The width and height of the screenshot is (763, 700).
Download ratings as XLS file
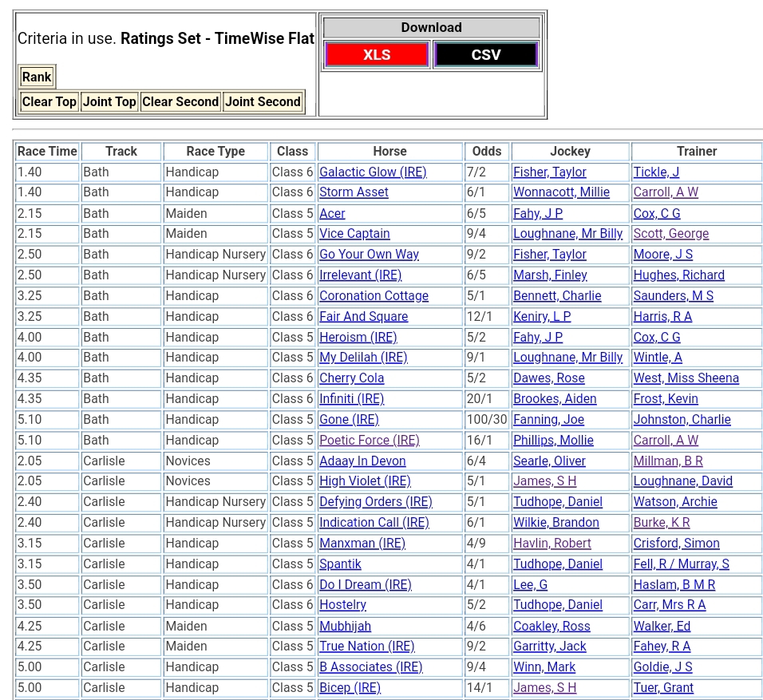[x=377, y=54]
